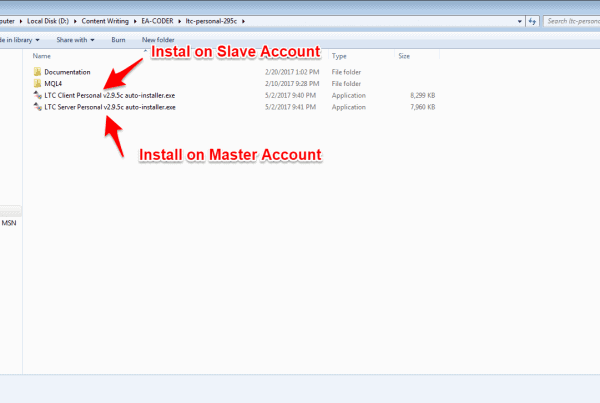600x403 pixels.
Task: Click the search field for ltc-personal
Action: click(x=572, y=21)
